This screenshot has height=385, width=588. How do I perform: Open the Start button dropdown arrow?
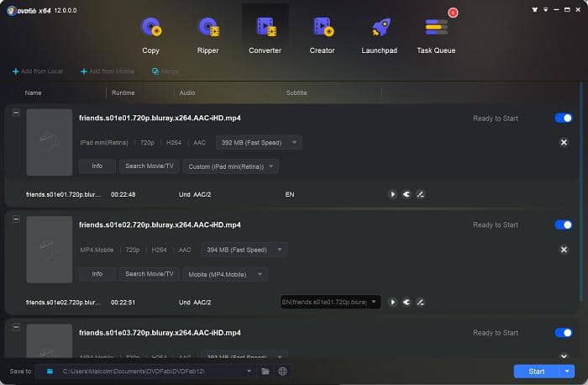click(567, 371)
